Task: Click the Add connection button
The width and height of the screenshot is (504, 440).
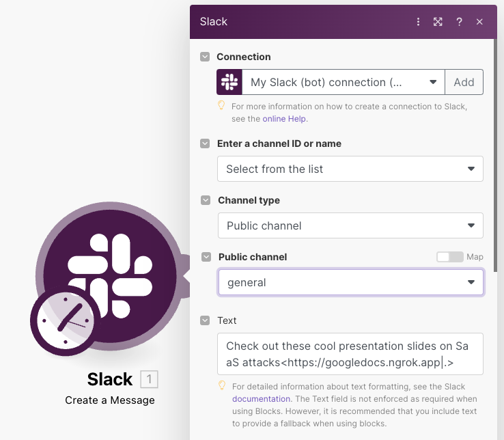Action: pos(464,82)
